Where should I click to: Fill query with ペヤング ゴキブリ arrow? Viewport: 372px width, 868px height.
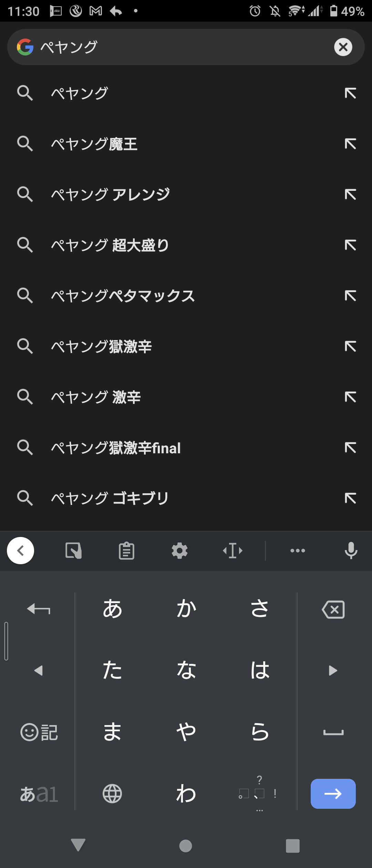click(x=350, y=498)
